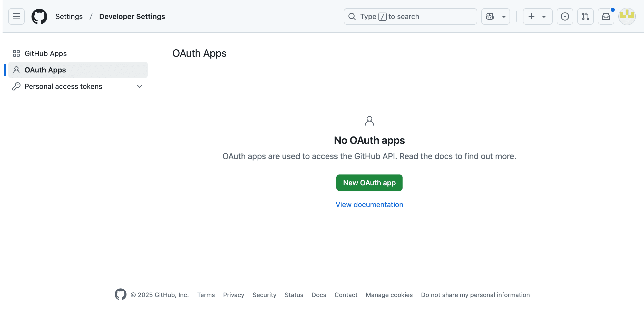The width and height of the screenshot is (644, 314).
Task: Open the create new dropdown
Action: (538, 16)
